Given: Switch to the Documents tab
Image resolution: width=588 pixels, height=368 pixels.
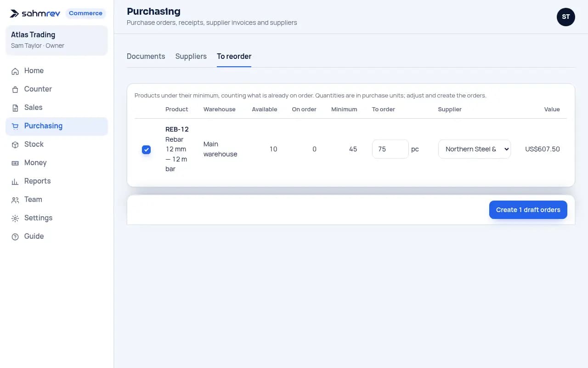Looking at the screenshot, I should [146, 56].
